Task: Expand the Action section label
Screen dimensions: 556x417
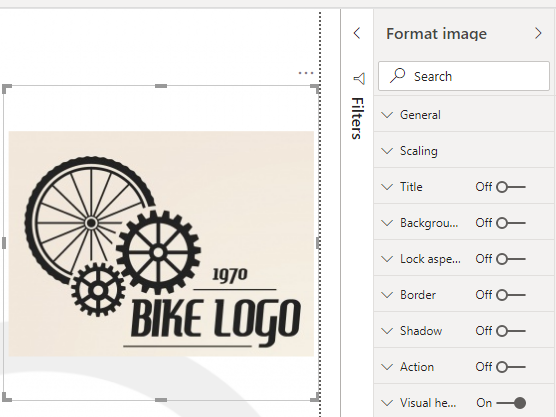Action: (x=417, y=367)
